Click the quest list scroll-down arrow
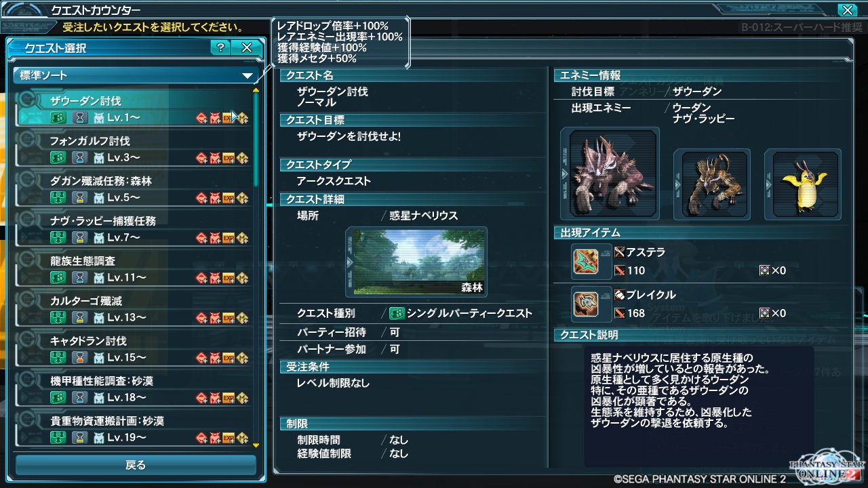The height and width of the screenshot is (488, 868). 256,445
